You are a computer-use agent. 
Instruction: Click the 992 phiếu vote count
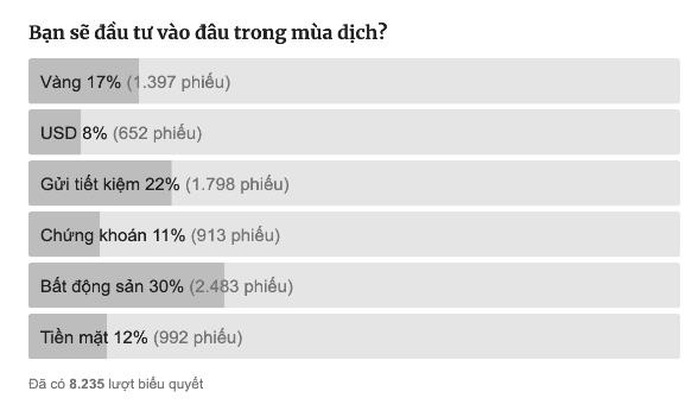pyautogui.click(x=198, y=338)
